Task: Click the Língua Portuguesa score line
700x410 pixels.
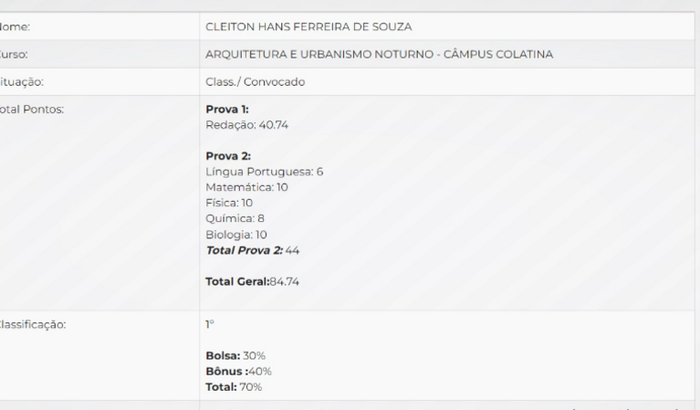Action: click(264, 171)
